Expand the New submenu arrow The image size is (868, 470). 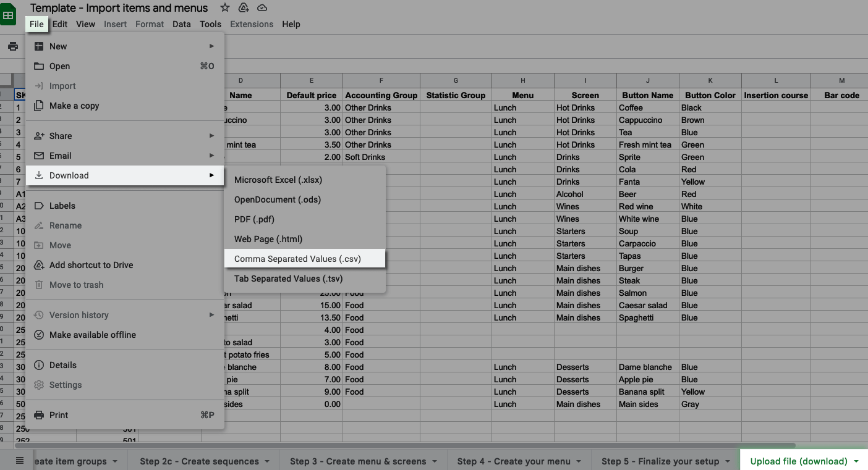211,46
